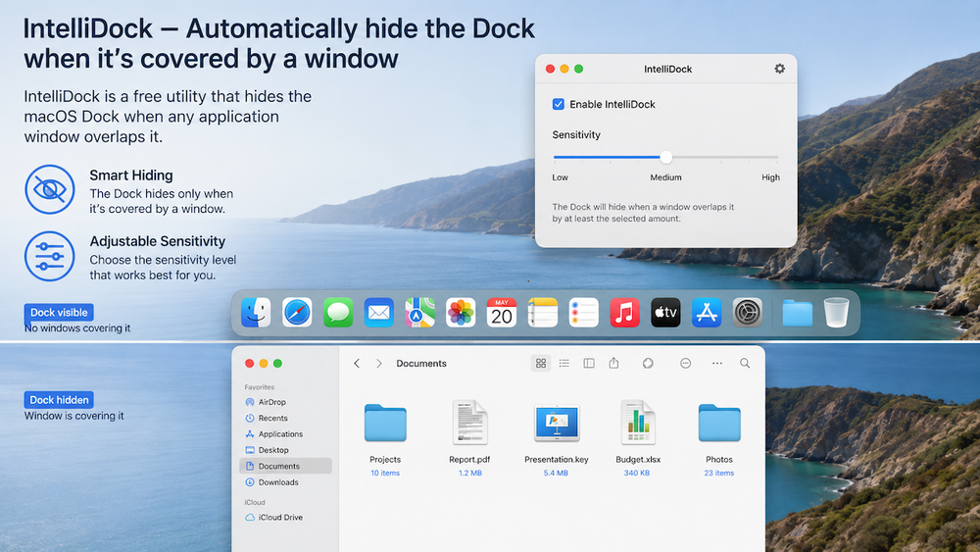
Task: Launch Safari from the Dock
Action: coord(297,313)
